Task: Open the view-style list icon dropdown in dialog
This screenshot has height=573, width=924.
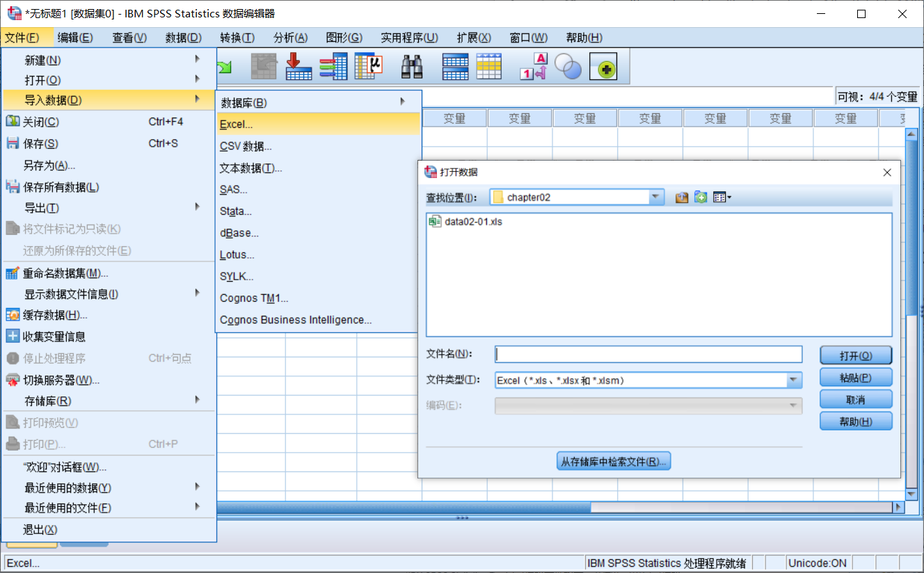Action: (722, 197)
